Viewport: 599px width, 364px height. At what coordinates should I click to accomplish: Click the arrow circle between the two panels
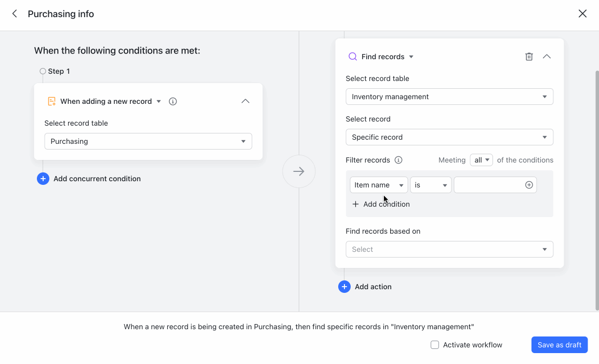click(x=299, y=171)
